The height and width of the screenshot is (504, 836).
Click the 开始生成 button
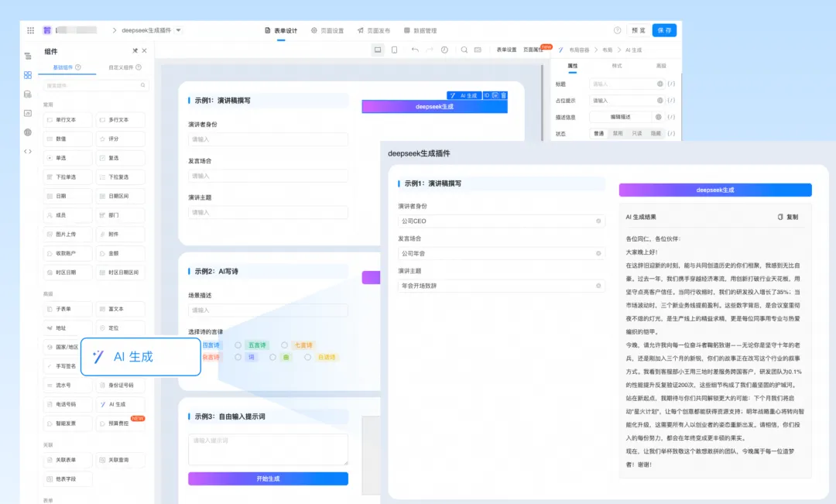click(x=268, y=478)
